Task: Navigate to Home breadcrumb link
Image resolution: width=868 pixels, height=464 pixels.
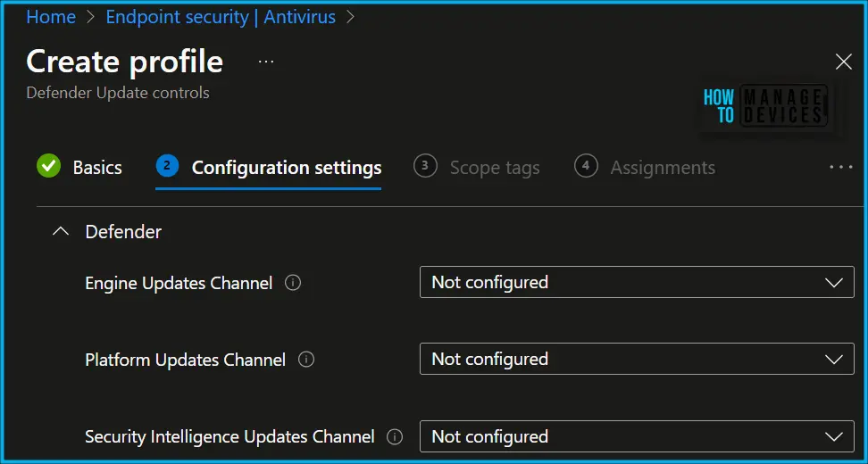Action: [x=51, y=17]
